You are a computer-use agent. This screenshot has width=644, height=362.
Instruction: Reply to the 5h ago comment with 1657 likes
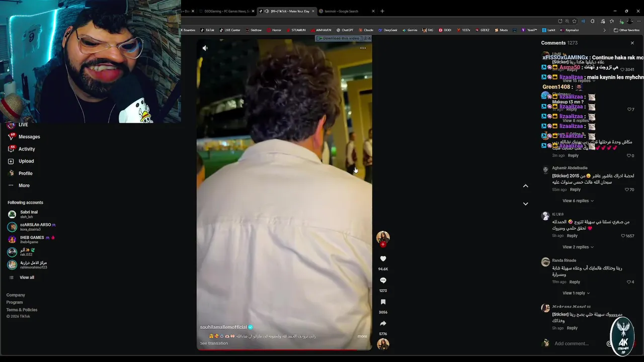pos(572,236)
